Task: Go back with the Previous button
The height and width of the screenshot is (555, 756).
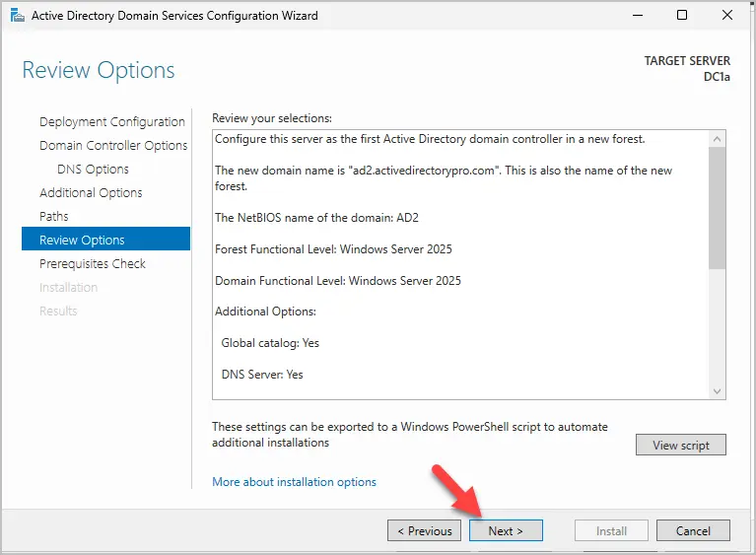Action: [424, 530]
